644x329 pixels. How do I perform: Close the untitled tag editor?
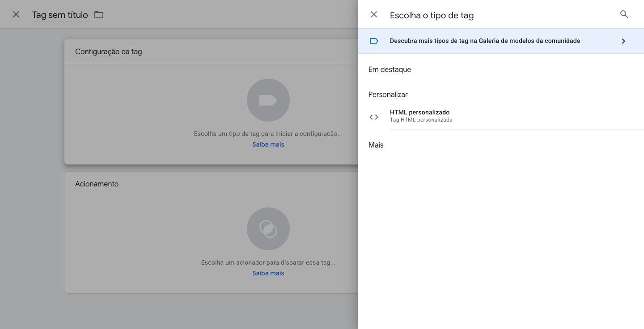16,14
